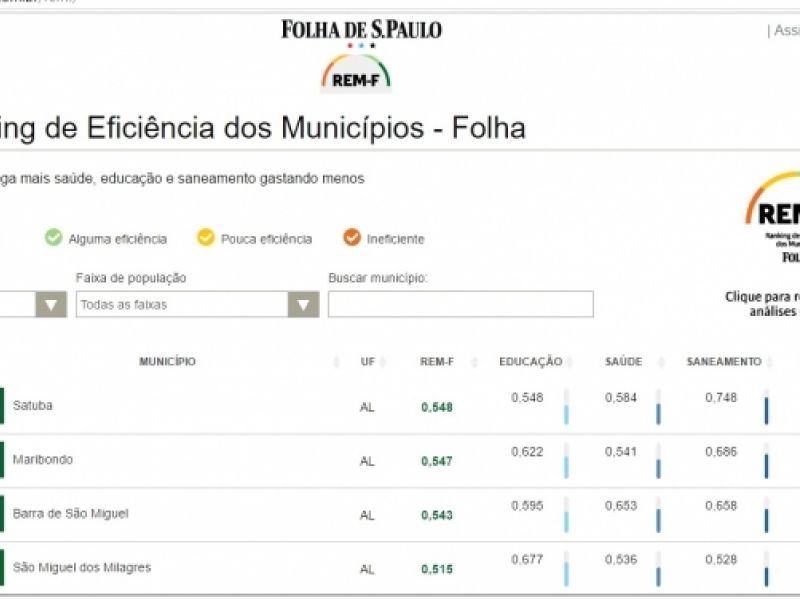Open the Satuba municipality row
This screenshot has width=800, height=600.
33,406
